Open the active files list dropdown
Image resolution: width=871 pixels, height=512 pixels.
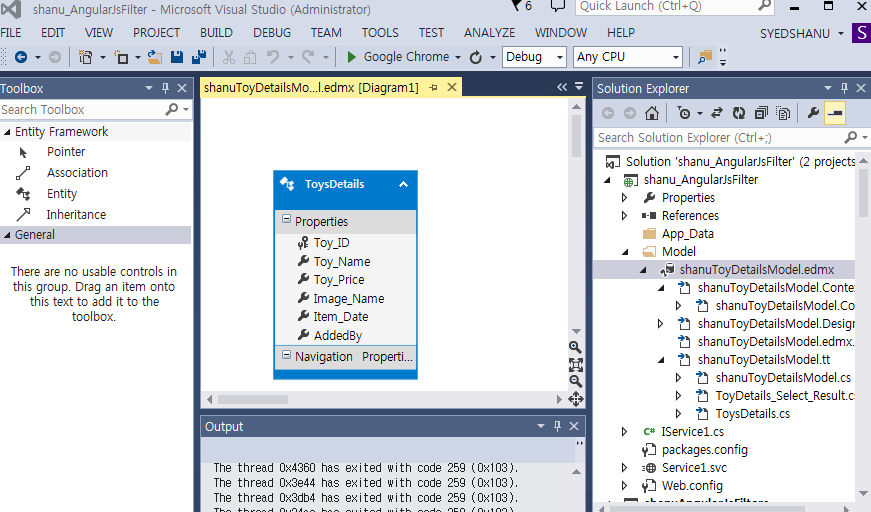(x=579, y=87)
